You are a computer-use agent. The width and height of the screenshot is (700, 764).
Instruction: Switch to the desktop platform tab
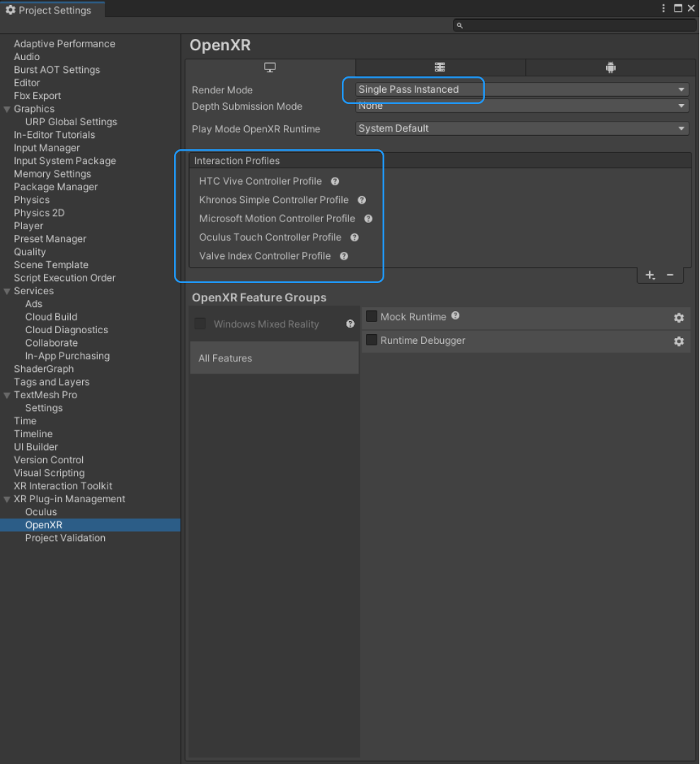(x=270, y=66)
